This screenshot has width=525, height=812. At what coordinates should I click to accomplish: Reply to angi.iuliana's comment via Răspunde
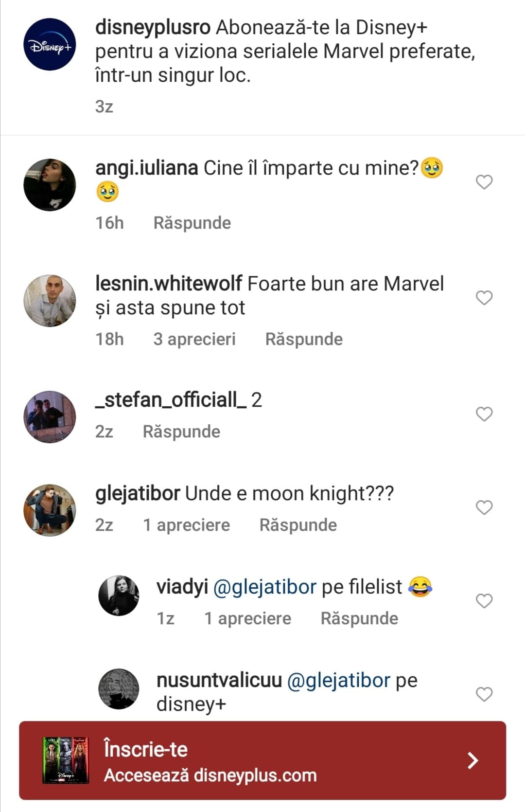192,223
